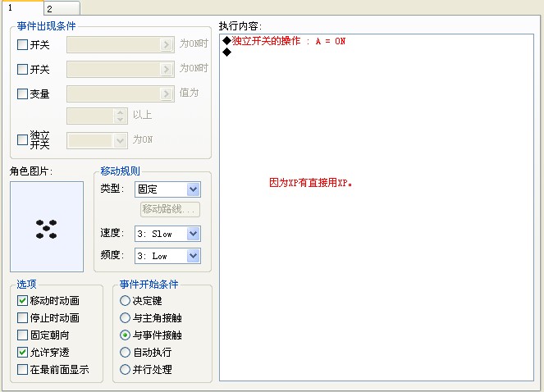Click the first switch name field

[x=121, y=45]
